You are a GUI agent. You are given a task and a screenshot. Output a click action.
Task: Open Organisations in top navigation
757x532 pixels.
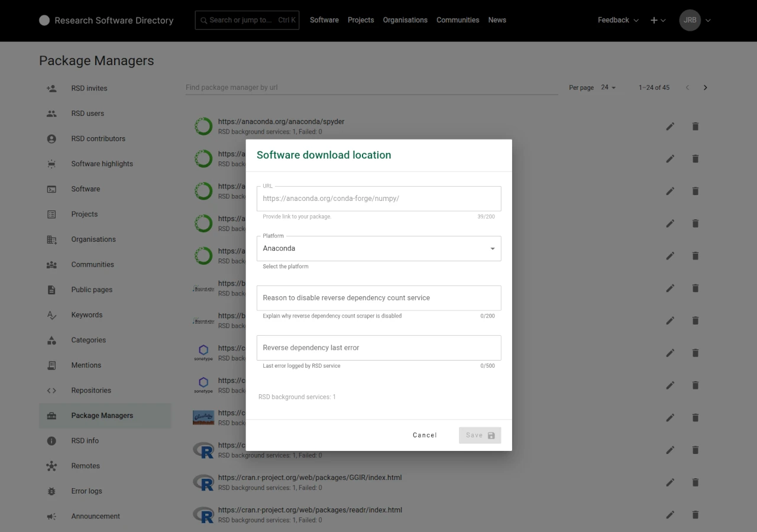[x=405, y=20]
